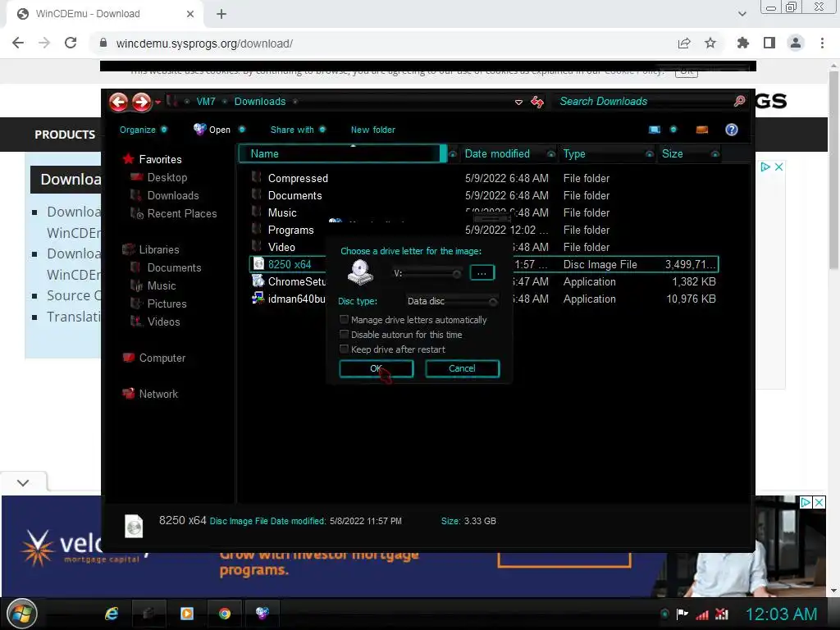Open the Type column filter arrow

pyautogui.click(x=650, y=154)
